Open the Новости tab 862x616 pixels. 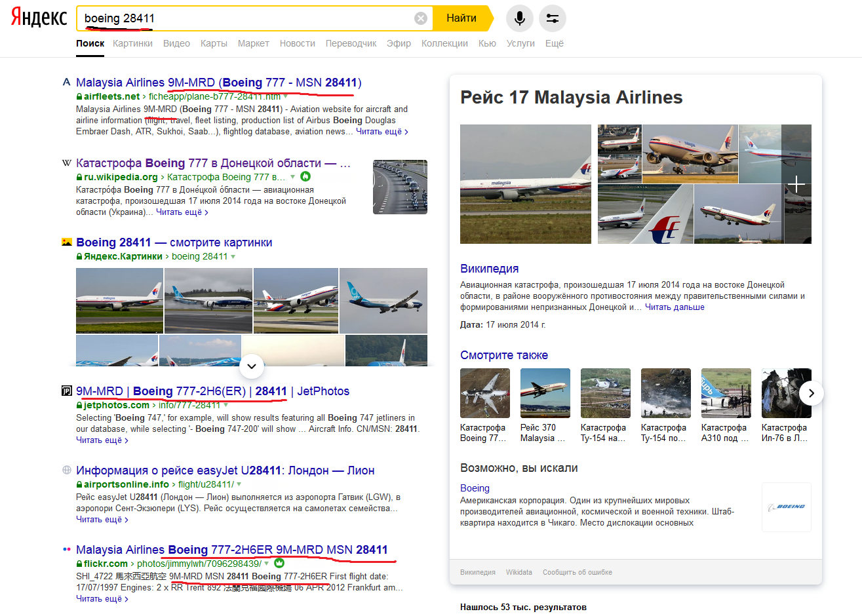[297, 43]
